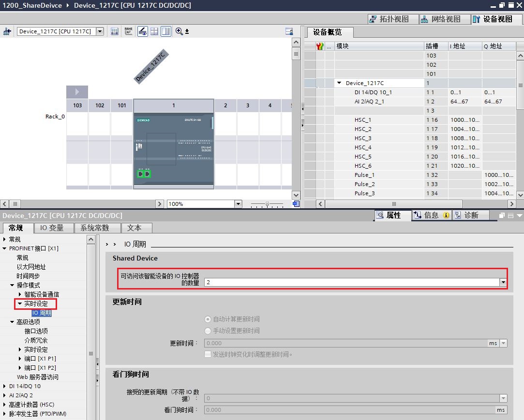Click the device overview horizontal scrollbar
The width and height of the screenshot is (524, 420).
click(394, 203)
